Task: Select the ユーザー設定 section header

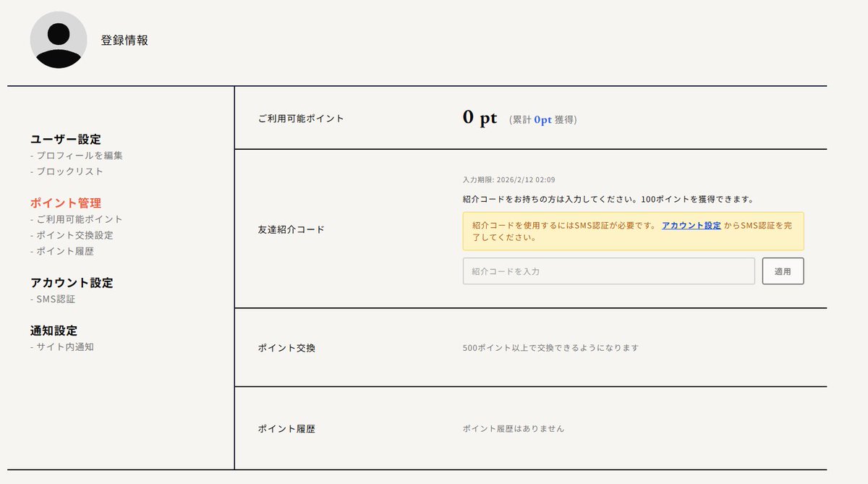Action: [65, 139]
